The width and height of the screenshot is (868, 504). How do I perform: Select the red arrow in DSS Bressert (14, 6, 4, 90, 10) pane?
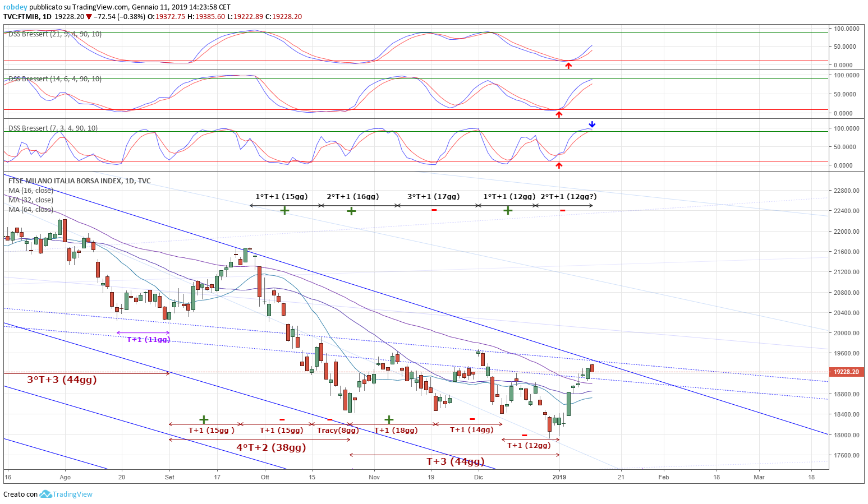click(558, 114)
